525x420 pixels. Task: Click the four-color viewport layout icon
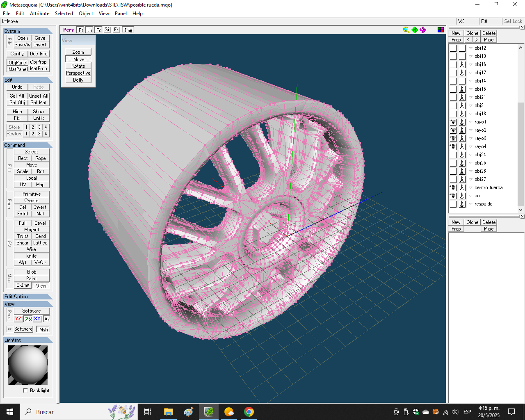coord(441,30)
